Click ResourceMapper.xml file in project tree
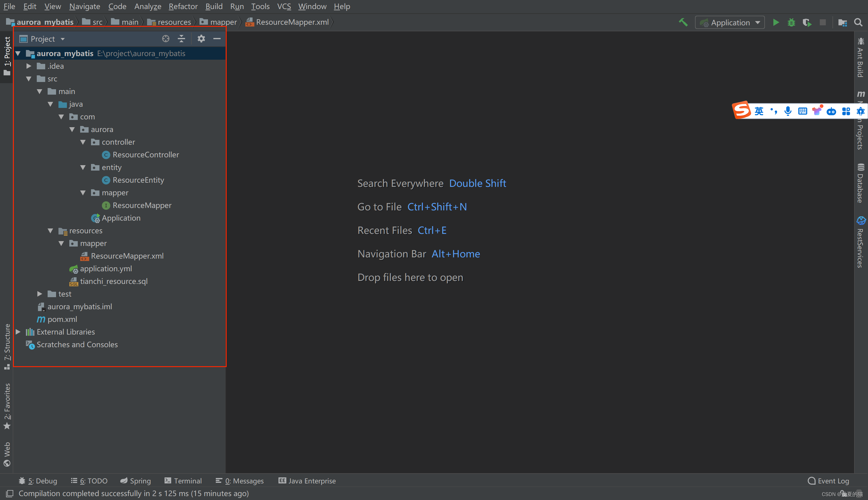 pyautogui.click(x=127, y=256)
